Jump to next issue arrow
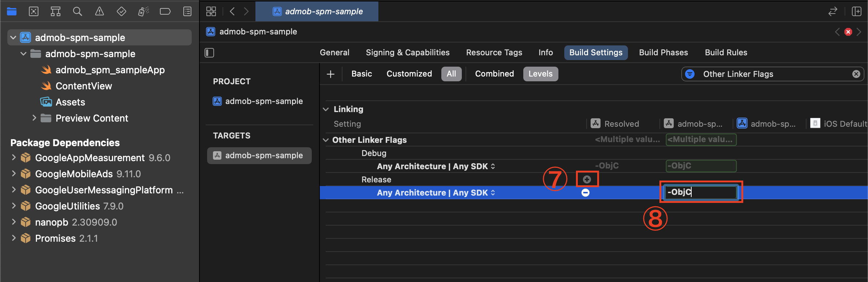 point(859,32)
